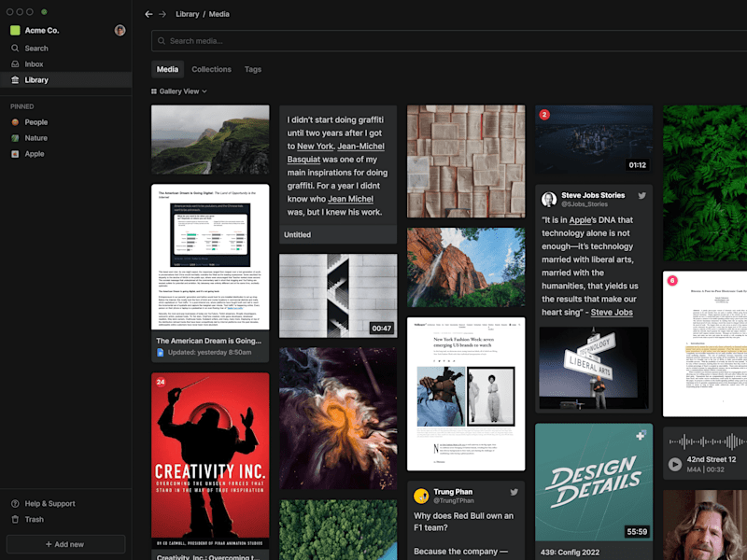
Task: Click the plus icon on Design Details card
Action: (641, 435)
